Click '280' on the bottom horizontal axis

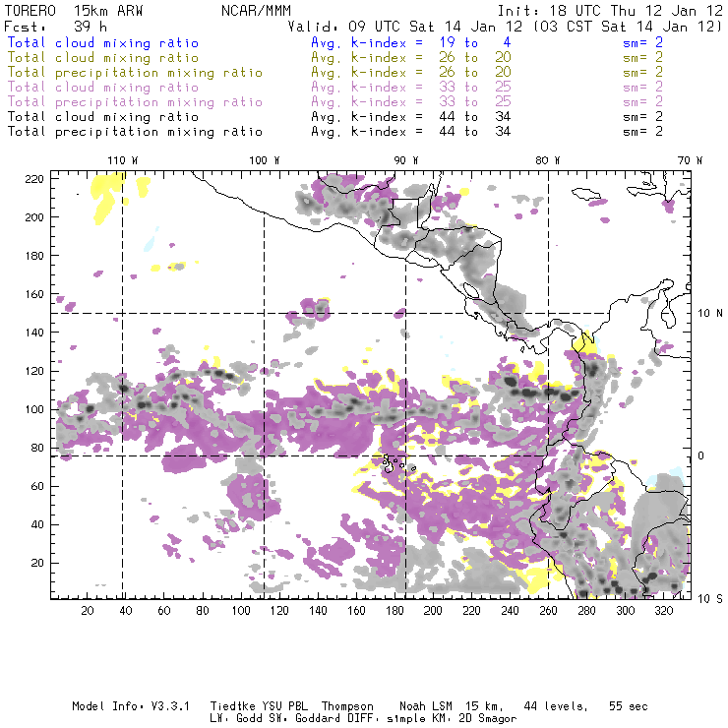(x=587, y=611)
